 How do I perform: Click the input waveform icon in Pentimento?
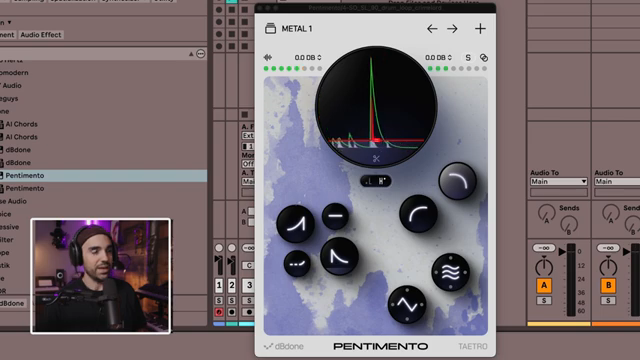click(x=268, y=58)
